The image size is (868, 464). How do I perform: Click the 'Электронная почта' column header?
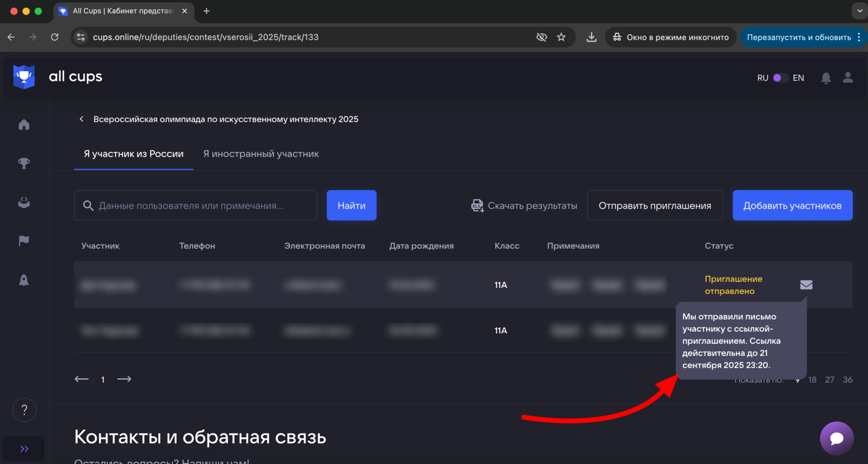[x=324, y=246]
